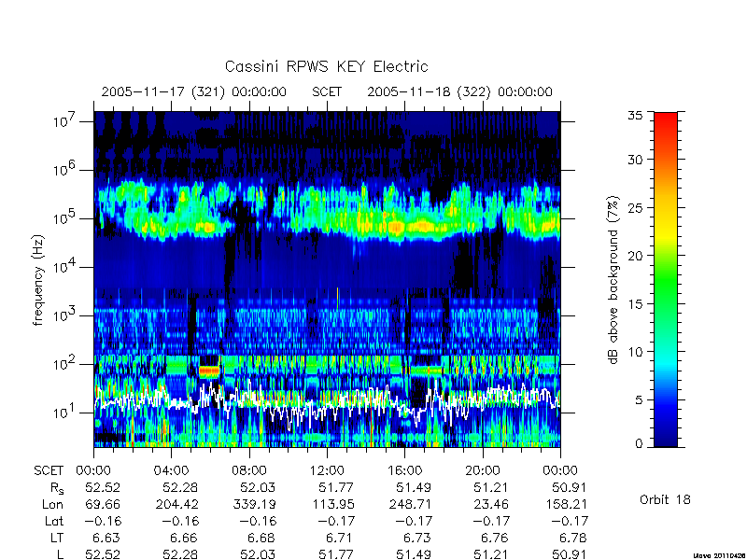
Task: Select the Lon value 69.66
Action: pyautogui.click(x=103, y=504)
